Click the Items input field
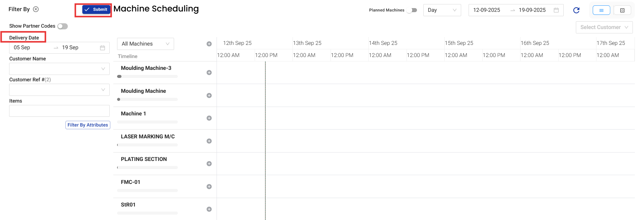The height and width of the screenshot is (220, 644). pos(59,111)
